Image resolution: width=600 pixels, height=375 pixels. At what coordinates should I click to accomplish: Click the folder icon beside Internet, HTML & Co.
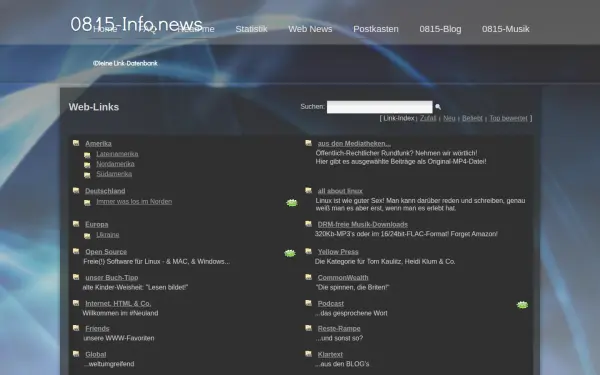coord(76,303)
